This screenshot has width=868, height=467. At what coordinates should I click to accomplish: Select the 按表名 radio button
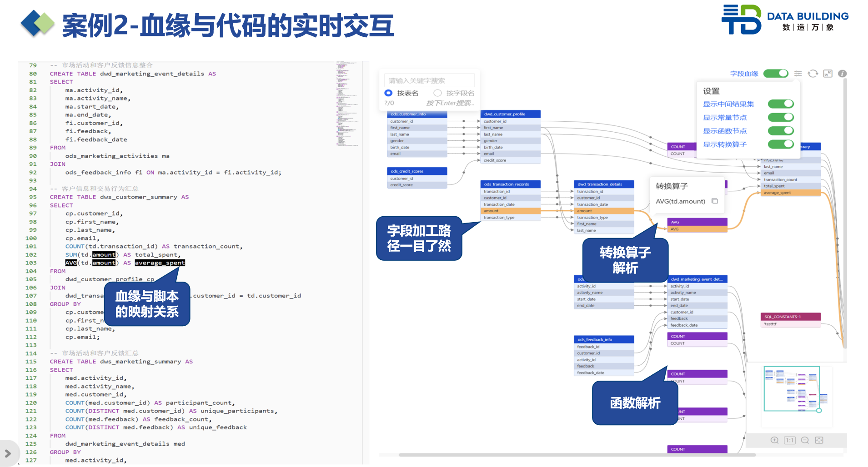click(388, 93)
